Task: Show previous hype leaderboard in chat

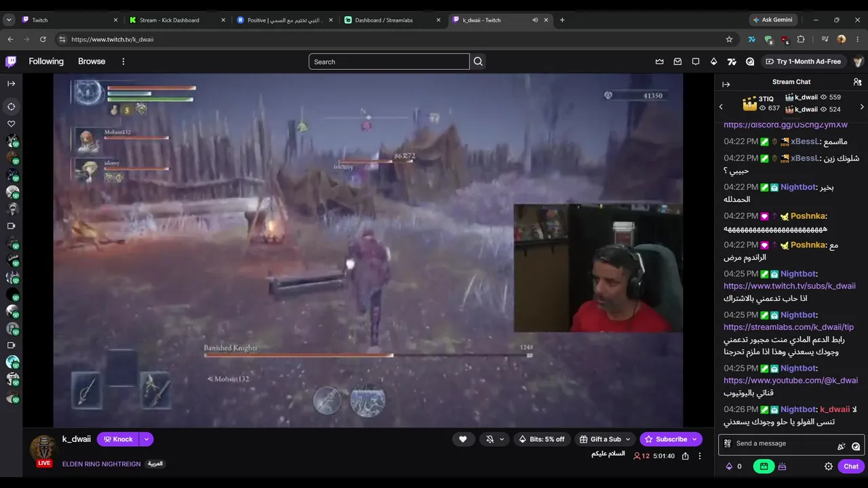Action: pyautogui.click(x=721, y=106)
